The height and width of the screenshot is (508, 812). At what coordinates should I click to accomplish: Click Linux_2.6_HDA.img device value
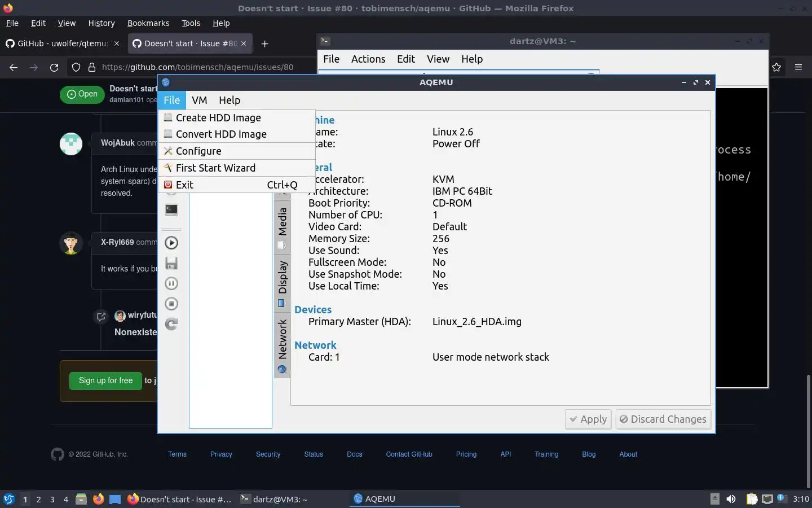click(x=477, y=322)
